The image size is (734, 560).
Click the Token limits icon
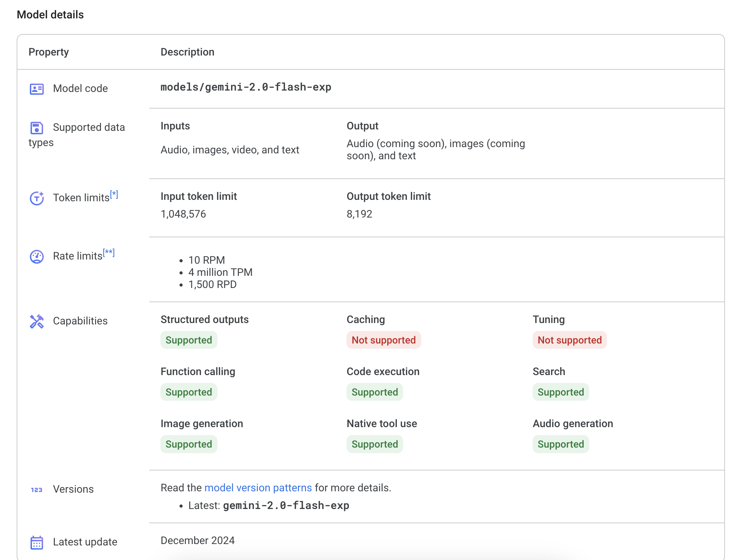coord(36,198)
